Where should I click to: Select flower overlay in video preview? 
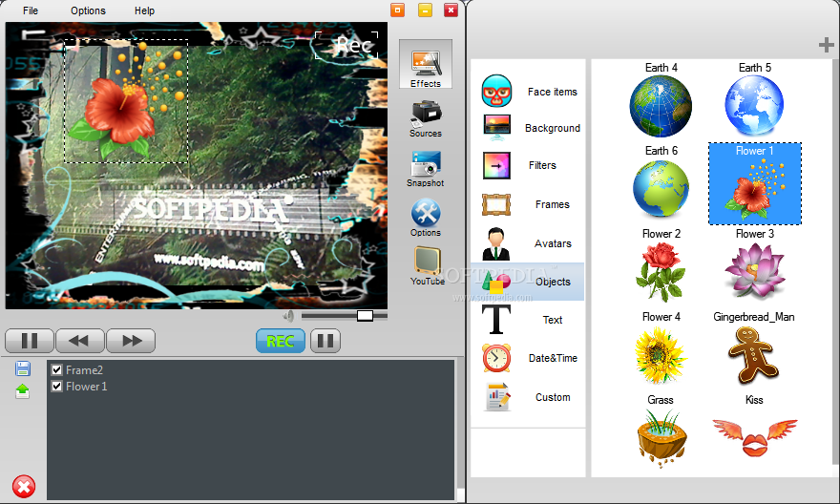coord(126,101)
